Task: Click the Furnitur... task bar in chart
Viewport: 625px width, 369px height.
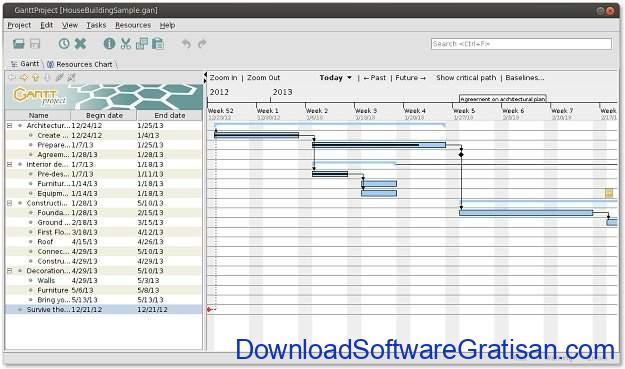Action: [379, 184]
